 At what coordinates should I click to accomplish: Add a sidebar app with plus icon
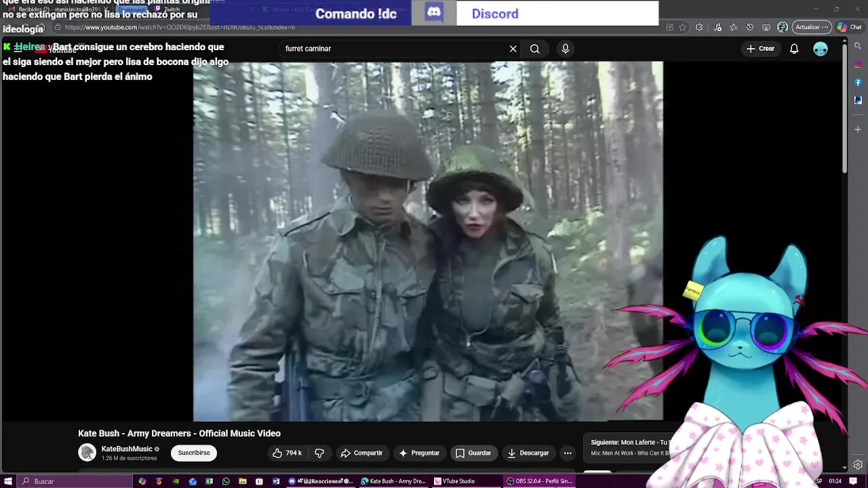coord(858,129)
